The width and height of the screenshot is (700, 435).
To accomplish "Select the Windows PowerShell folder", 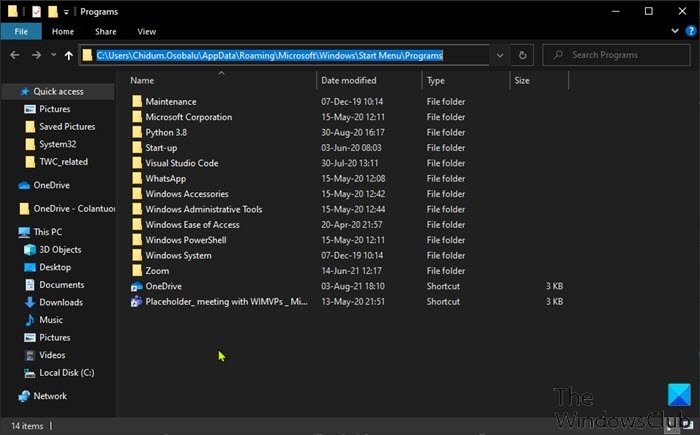I will (x=186, y=240).
